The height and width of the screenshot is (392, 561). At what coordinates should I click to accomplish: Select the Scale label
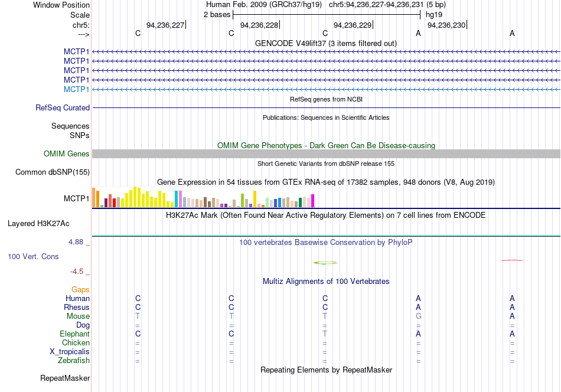80,15
